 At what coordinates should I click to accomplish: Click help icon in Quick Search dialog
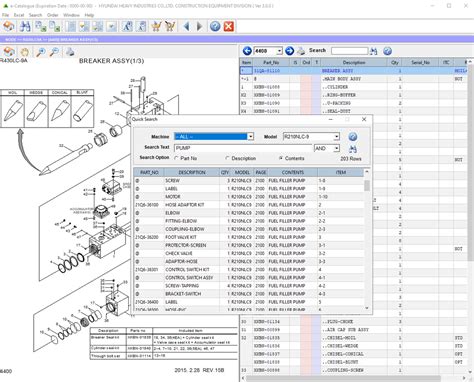click(353, 137)
